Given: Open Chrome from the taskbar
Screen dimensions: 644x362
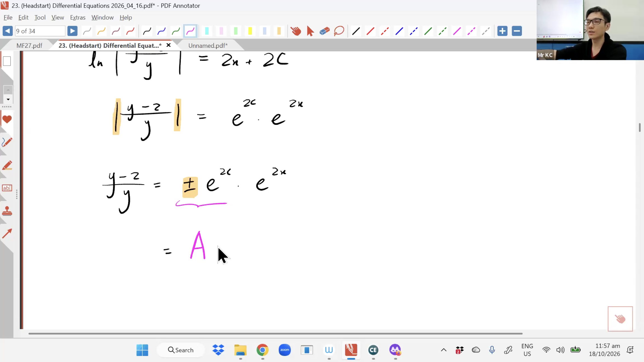Looking at the screenshot, I should point(262,350).
